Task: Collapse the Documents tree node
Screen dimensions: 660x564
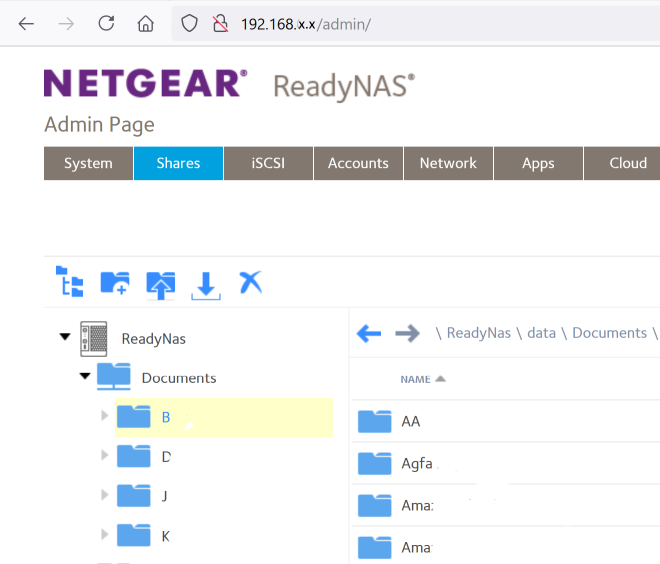Action: point(85,376)
